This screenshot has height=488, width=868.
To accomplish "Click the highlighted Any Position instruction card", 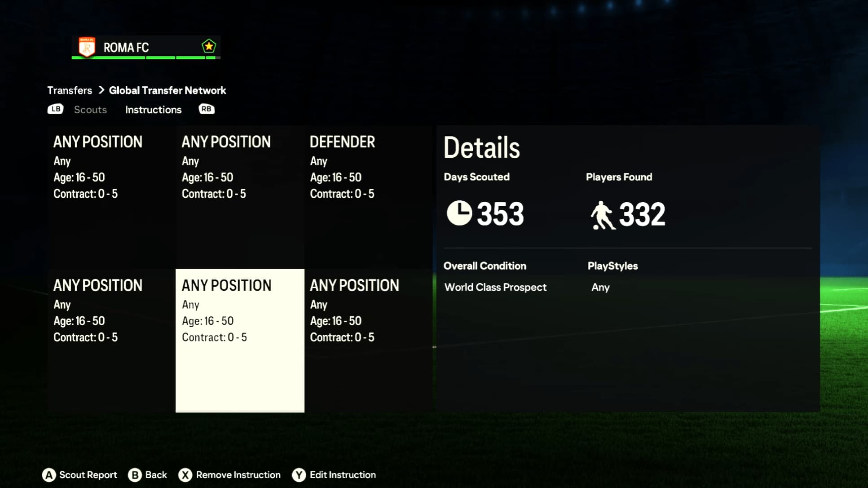I will pyautogui.click(x=240, y=340).
